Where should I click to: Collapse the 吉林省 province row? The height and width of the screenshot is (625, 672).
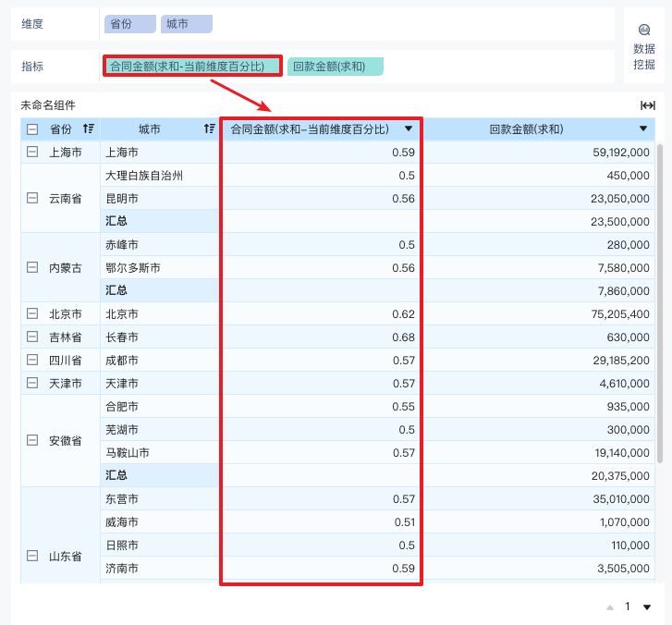pos(32,337)
